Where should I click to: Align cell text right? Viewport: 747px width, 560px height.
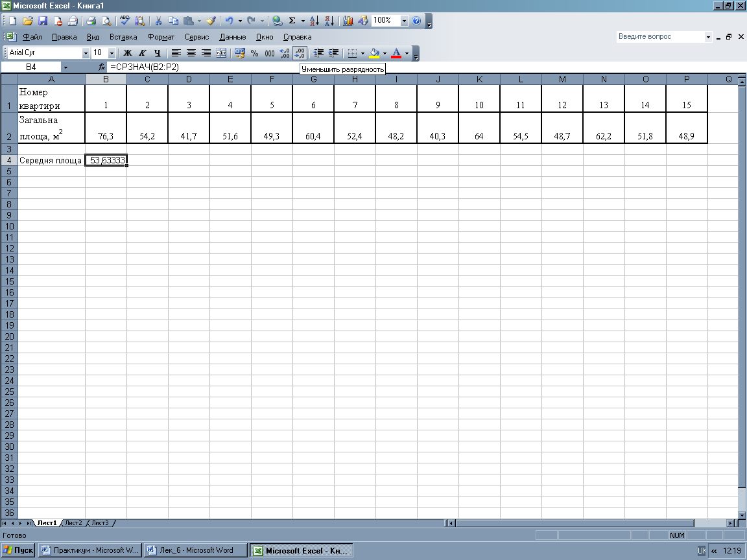[x=206, y=53]
